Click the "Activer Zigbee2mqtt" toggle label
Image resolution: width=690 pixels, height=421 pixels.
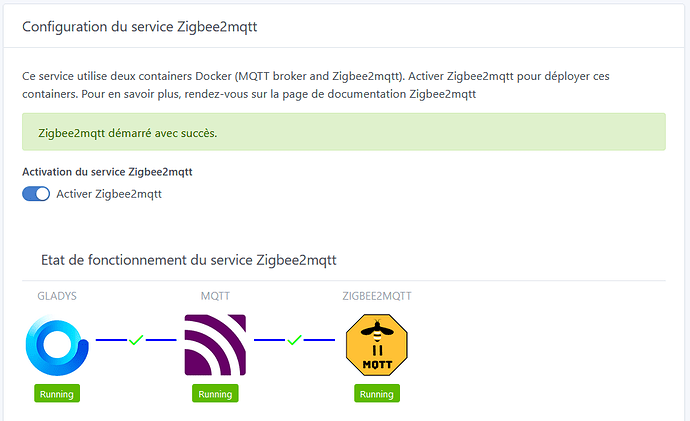coord(109,194)
